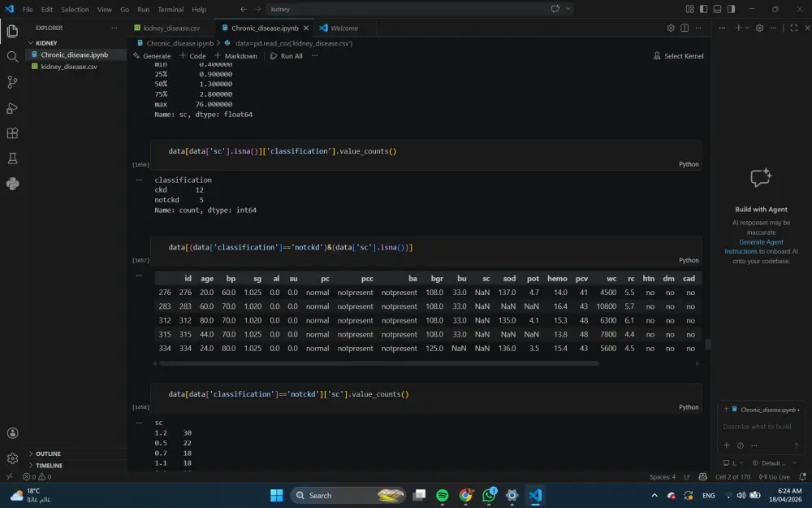The height and width of the screenshot is (508, 812).
Task: Open the Testing flask icon
Action: tap(11, 158)
